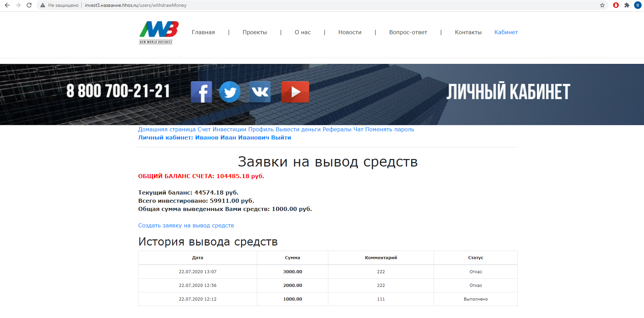Open the Вопрос-ответ menu item
Image resolution: width=644 pixels, height=318 pixels.
click(408, 32)
